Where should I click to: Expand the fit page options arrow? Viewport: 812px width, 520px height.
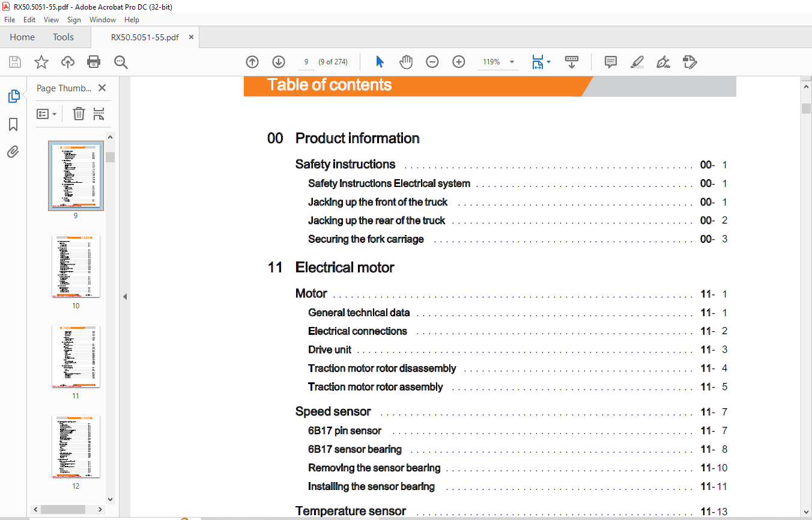(549, 62)
